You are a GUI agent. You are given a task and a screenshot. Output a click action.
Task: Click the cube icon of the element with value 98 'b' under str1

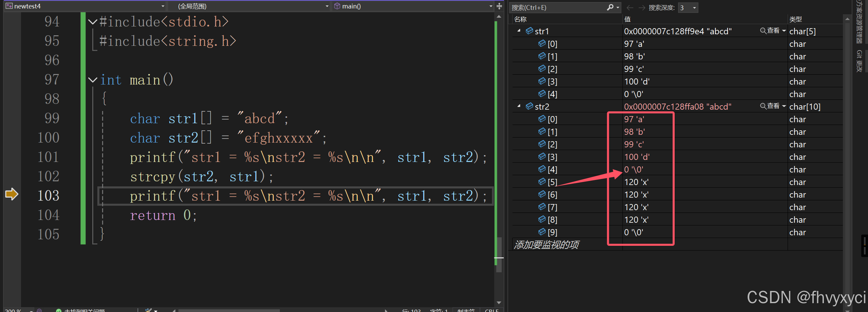(x=542, y=56)
